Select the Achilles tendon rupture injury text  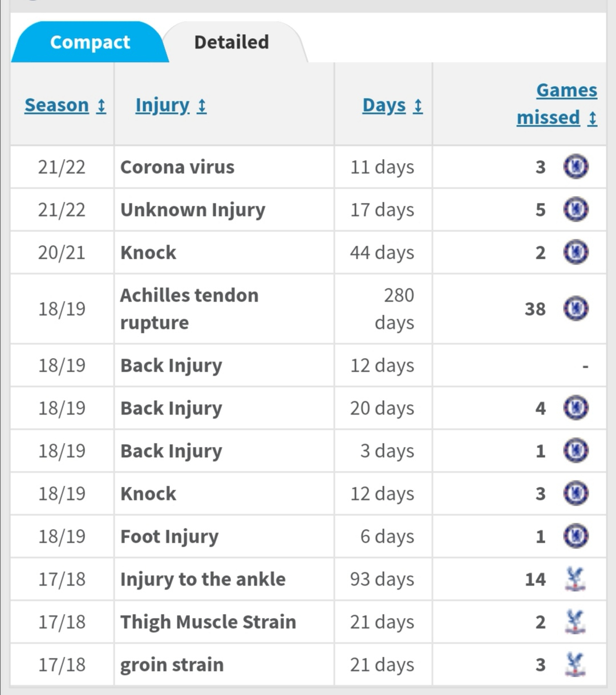click(x=189, y=309)
